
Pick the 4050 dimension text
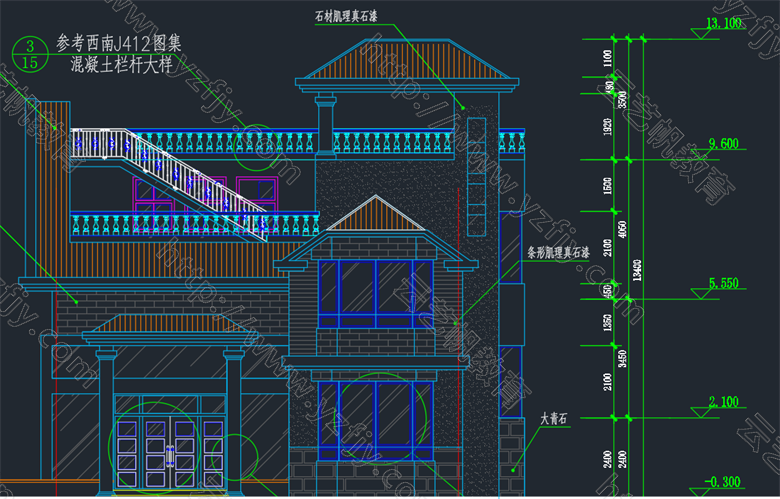point(622,229)
